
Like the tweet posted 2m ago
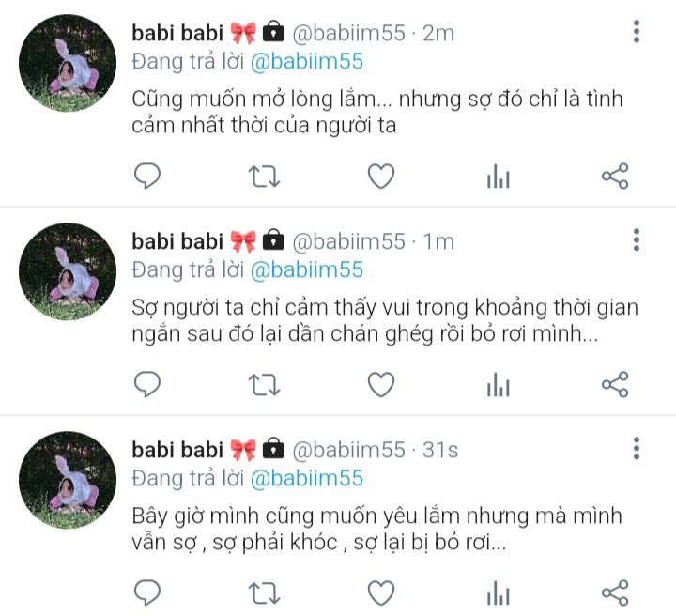[x=381, y=177]
